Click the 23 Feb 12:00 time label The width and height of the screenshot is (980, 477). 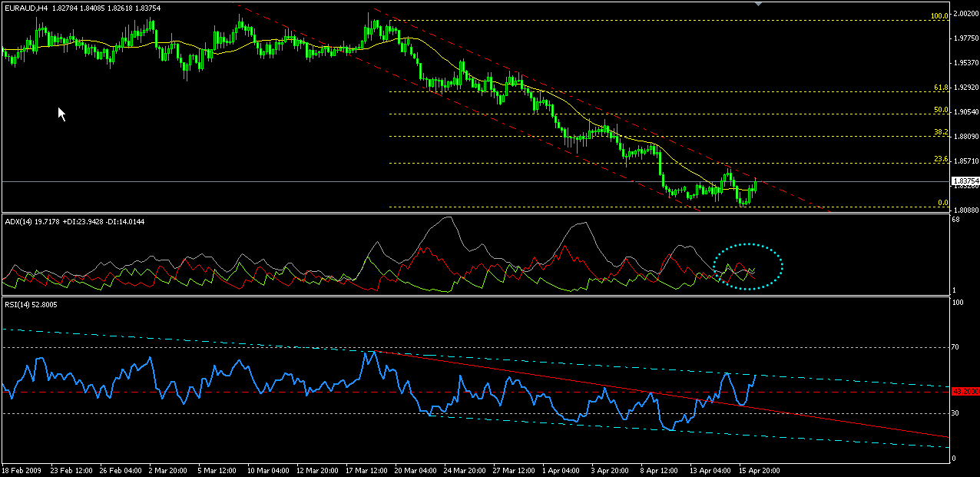pyautogui.click(x=71, y=469)
